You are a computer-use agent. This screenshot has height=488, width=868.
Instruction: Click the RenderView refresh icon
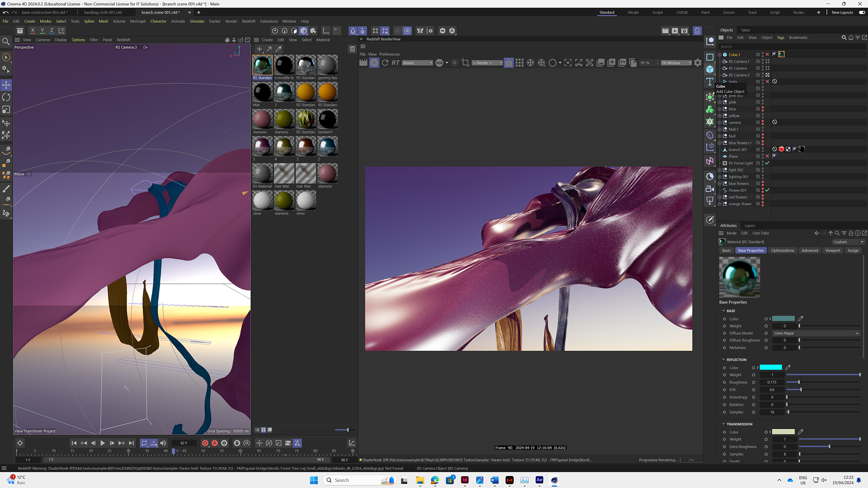[385, 63]
